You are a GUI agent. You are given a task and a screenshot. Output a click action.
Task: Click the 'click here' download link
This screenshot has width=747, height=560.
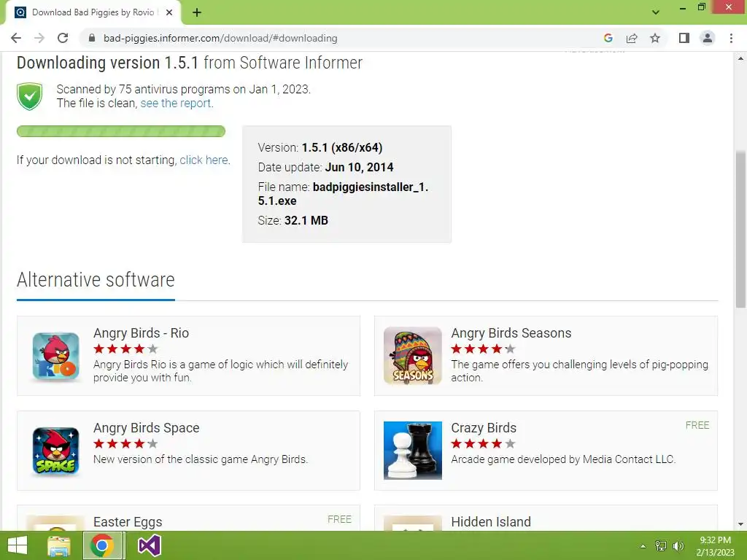205,160
